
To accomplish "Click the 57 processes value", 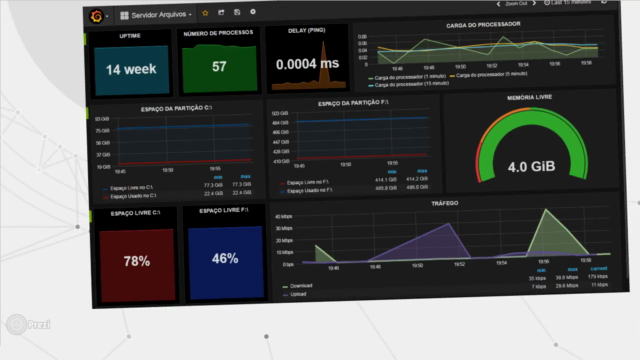I will [x=219, y=67].
